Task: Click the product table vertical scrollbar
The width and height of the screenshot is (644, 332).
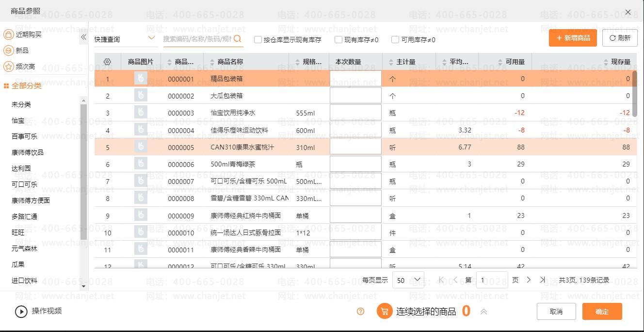Action: pyautogui.click(x=634, y=93)
